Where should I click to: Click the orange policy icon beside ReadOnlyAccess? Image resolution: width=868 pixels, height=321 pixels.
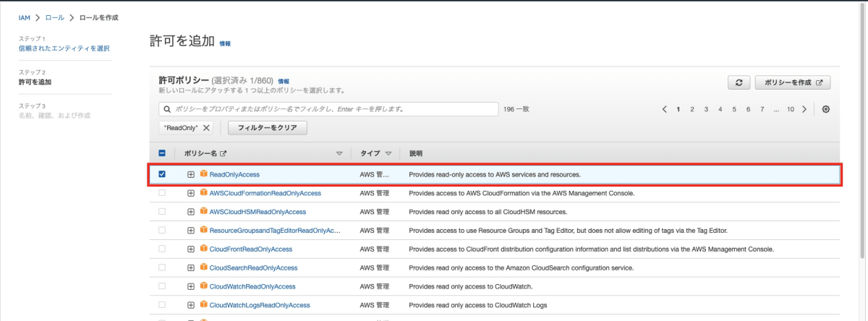(x=204, y=174)
